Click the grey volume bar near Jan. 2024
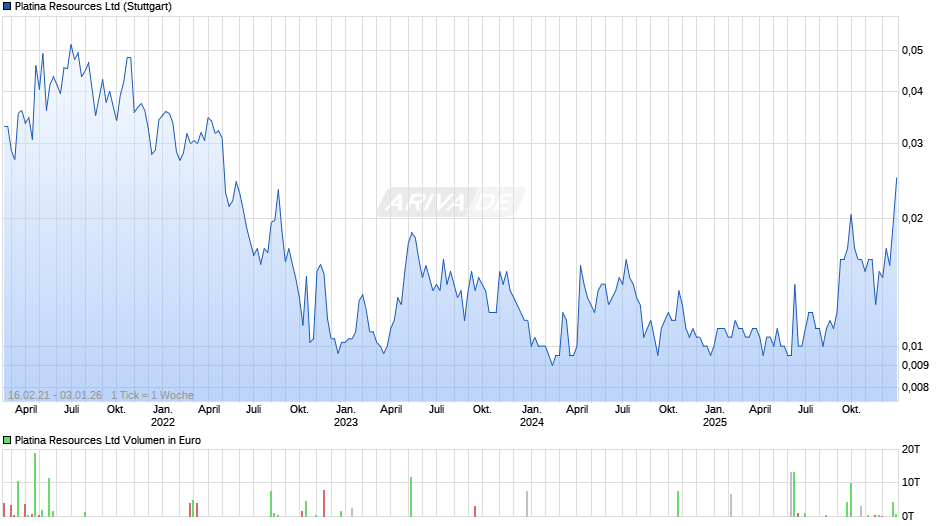Screen dimensions: 940x526 click(x=527, y=504)
